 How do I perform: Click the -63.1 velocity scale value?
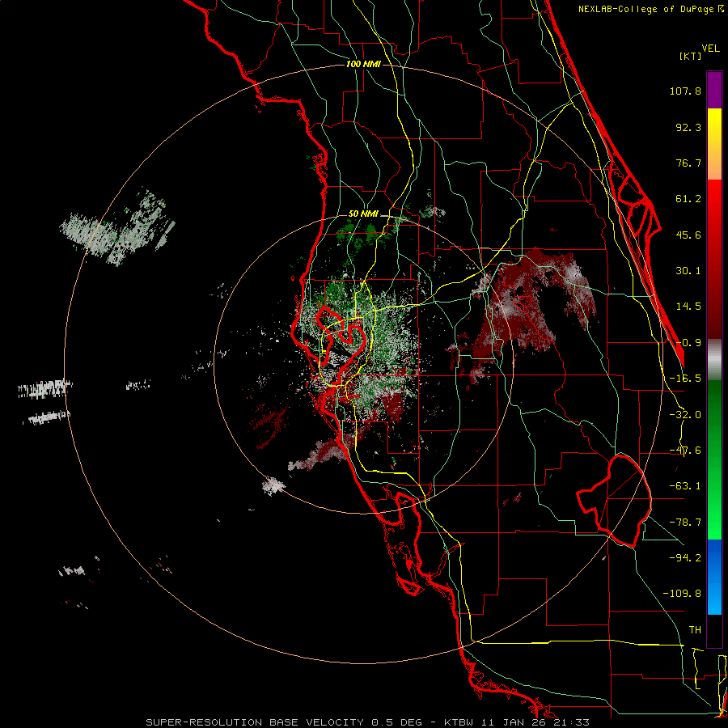point(685,486)
